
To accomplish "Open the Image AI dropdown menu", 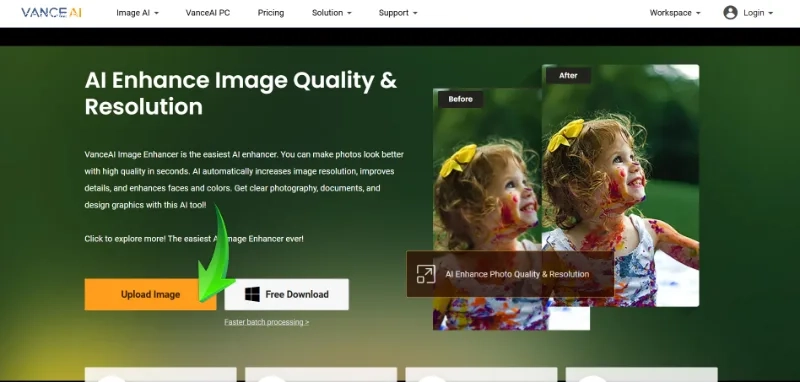I will 137,13.
